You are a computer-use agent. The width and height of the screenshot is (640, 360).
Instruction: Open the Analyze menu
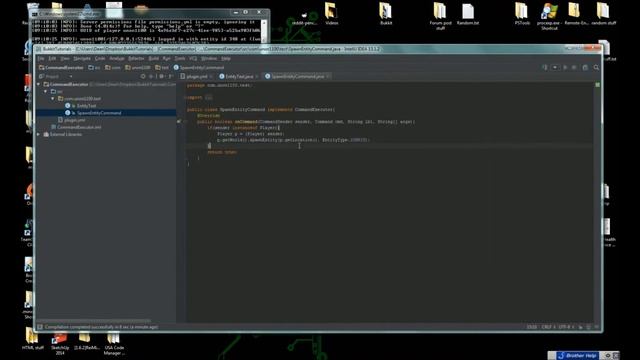[117, 58]
